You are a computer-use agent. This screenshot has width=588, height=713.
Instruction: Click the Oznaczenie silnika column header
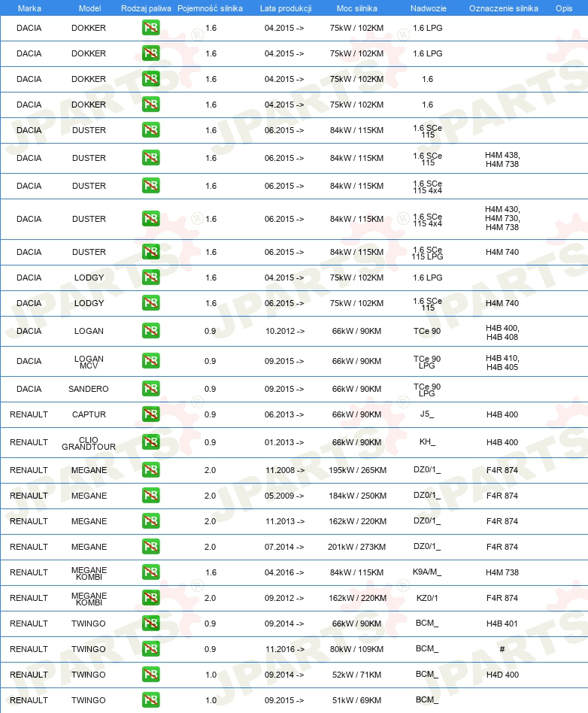pyautogui.click(x=504, y=8)
